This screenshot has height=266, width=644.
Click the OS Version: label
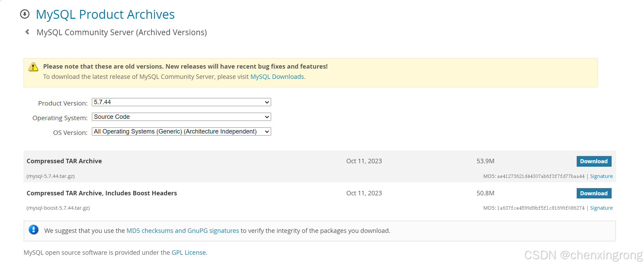70,132
